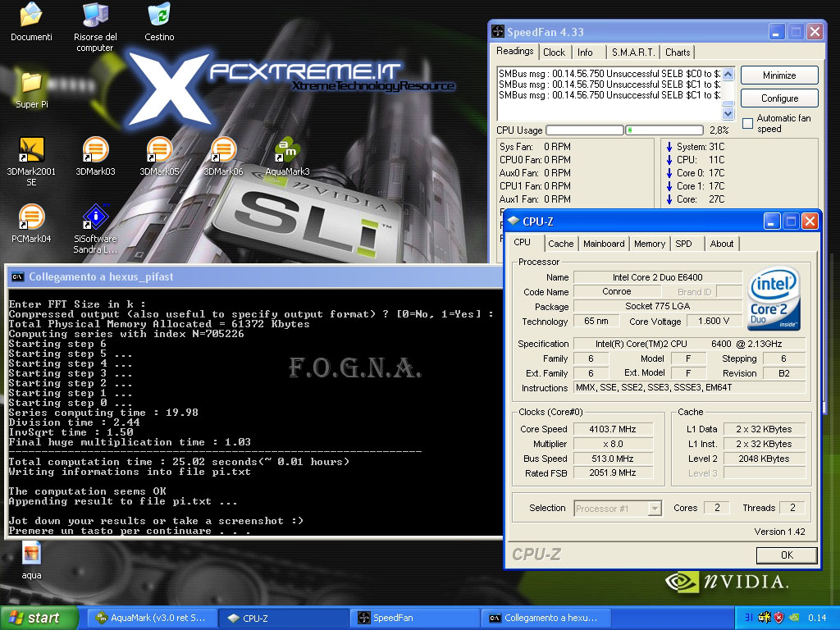The image size is (840, 630).
Task: Open the Super Pi folder
Action: click(32, 89)
